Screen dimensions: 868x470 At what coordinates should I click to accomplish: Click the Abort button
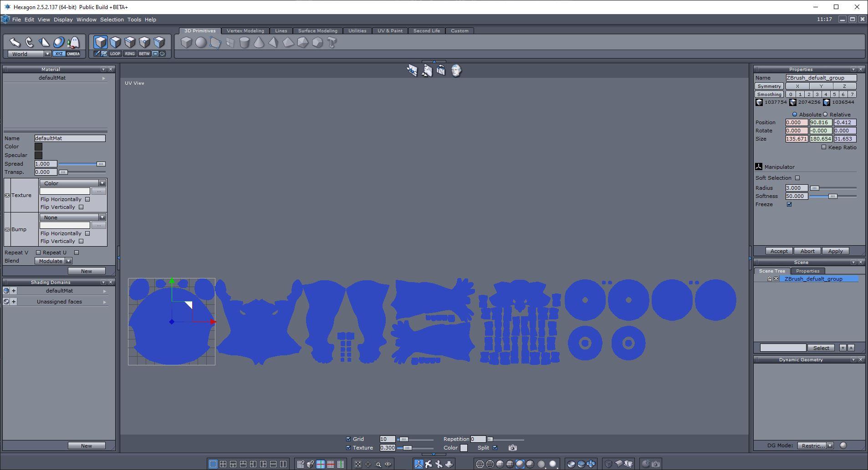[x=807, y=251]
